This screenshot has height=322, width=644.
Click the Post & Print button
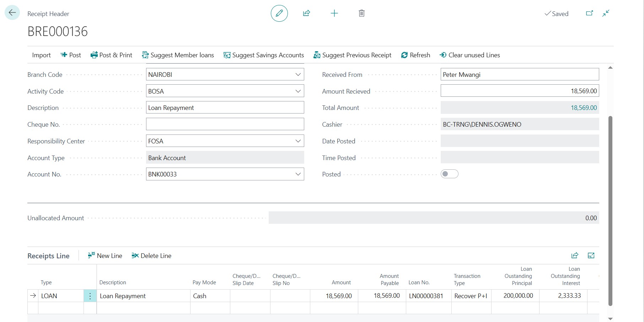[111, 55]
